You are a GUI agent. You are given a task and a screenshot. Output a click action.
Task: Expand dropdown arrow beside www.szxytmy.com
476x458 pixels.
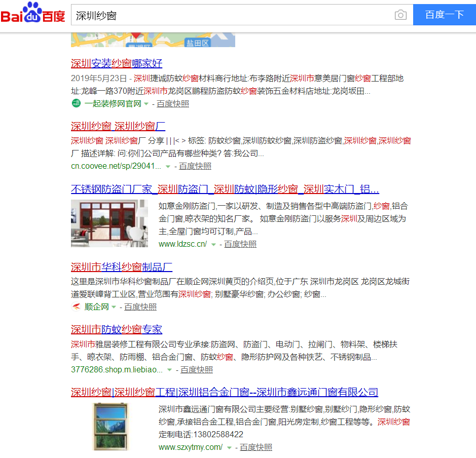coord(229,448)
